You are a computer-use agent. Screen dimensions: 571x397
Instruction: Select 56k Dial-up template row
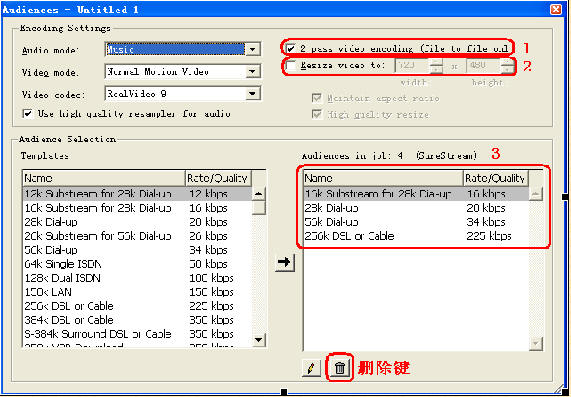(x=137, y=250)
